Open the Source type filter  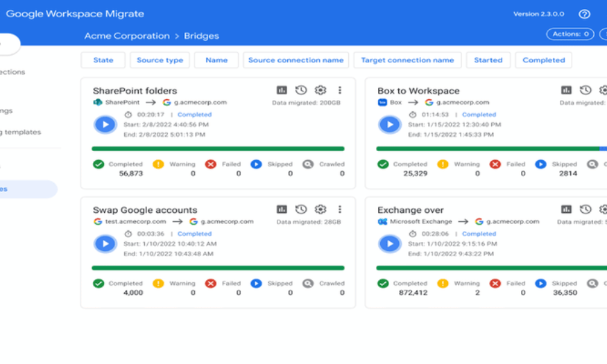[160, 60]
